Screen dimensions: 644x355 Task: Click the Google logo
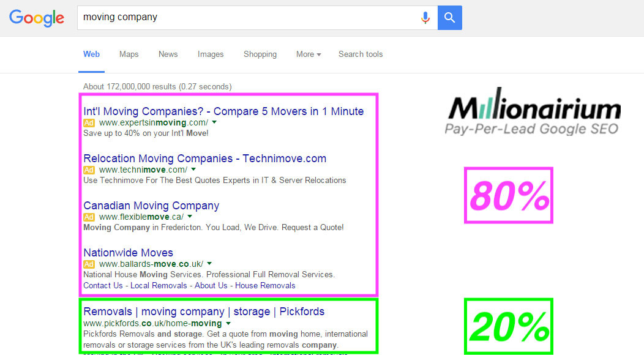click(x=37, y=18)
